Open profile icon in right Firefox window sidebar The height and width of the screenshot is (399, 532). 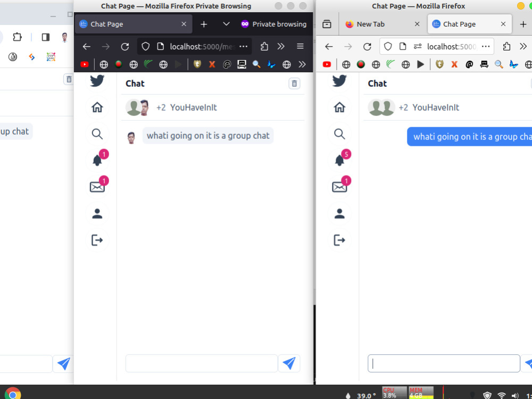click(339, 213)
